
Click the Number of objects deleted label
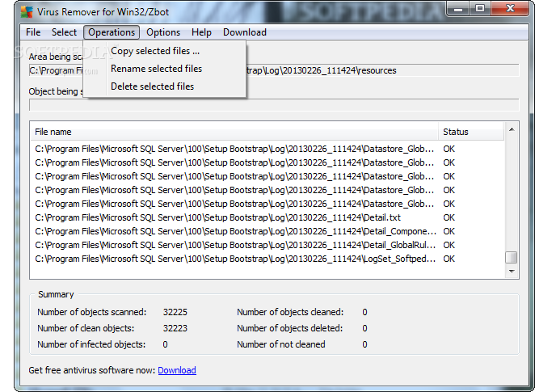click(289, 328)
